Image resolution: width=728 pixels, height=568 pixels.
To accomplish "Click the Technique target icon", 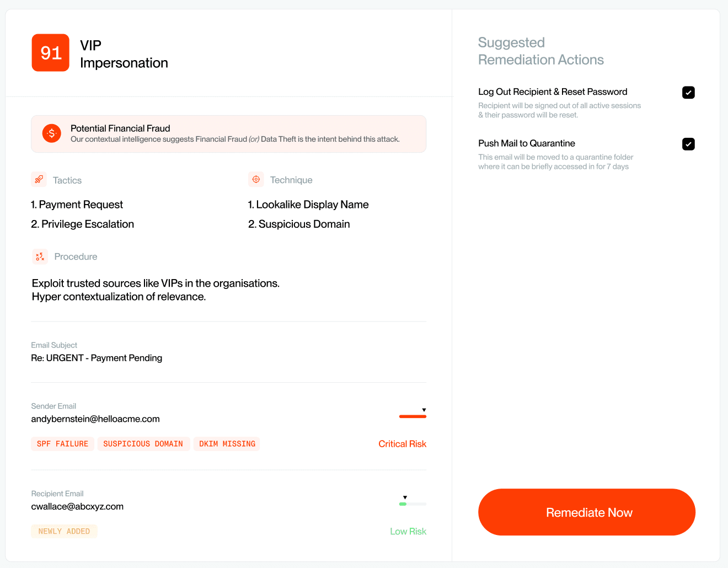I will (x=256, y=179).
